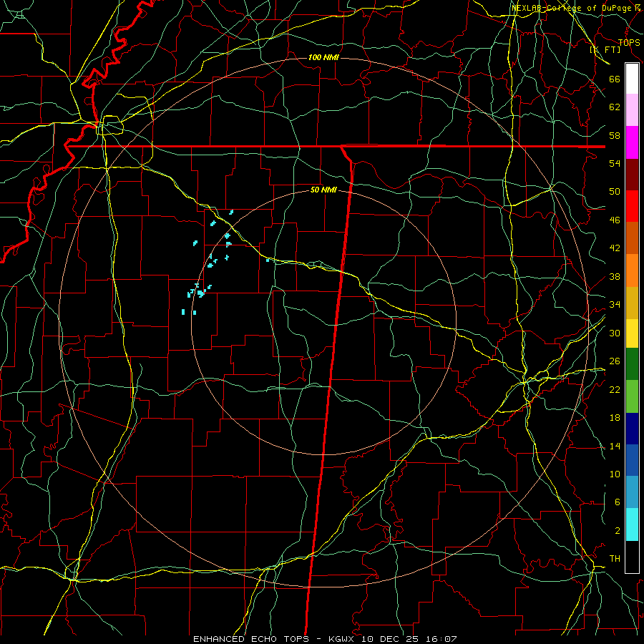Click the legend value 6
Screen dimensions: 644x644
tap(618, 502)
